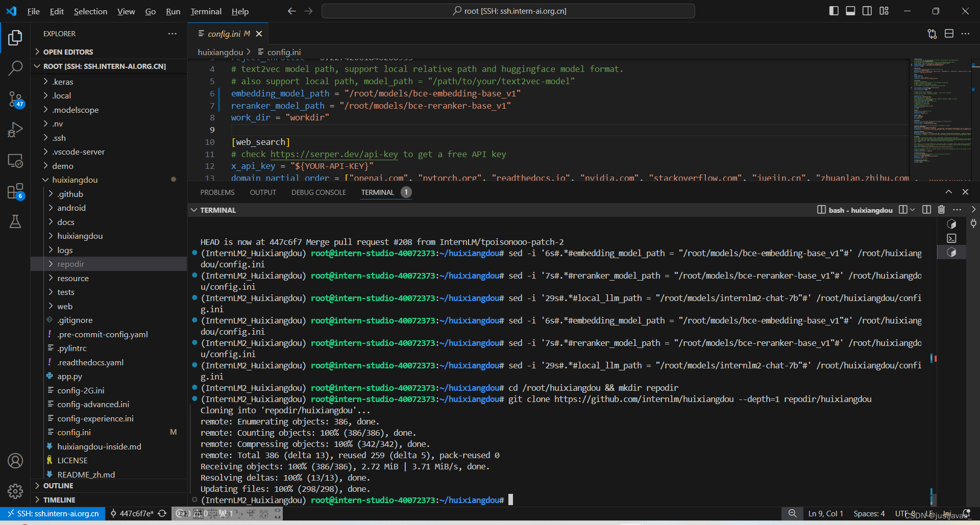980x525 pixels.
Task: Toggle secondary sidebar layout button
Action: (867, 11)
